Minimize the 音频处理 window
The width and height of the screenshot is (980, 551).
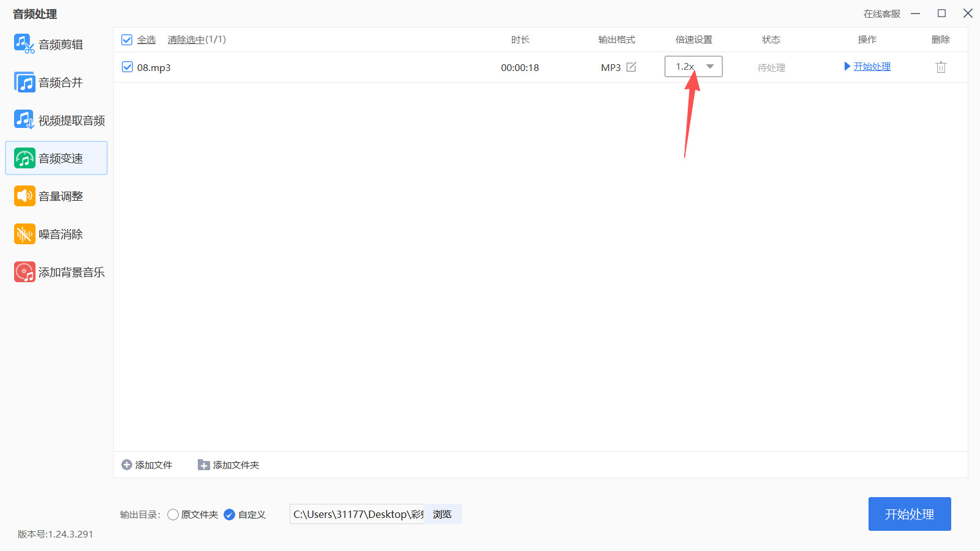[x=916, y=13]
